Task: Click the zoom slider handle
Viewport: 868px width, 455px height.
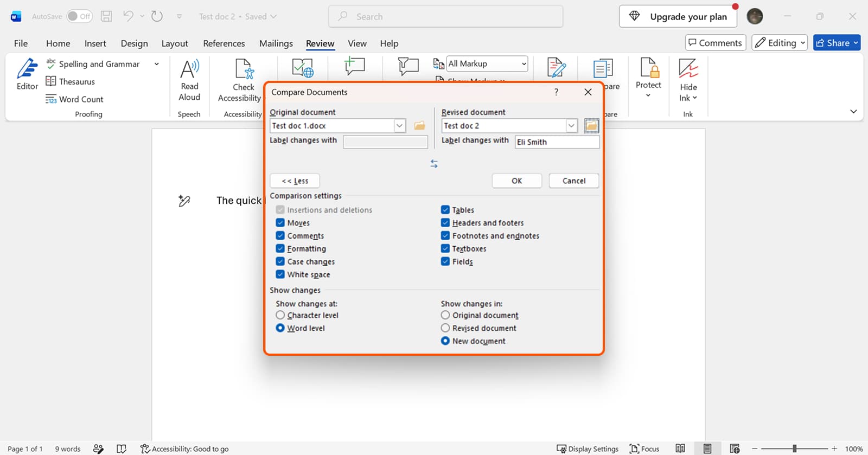Action: pos(794,448)
